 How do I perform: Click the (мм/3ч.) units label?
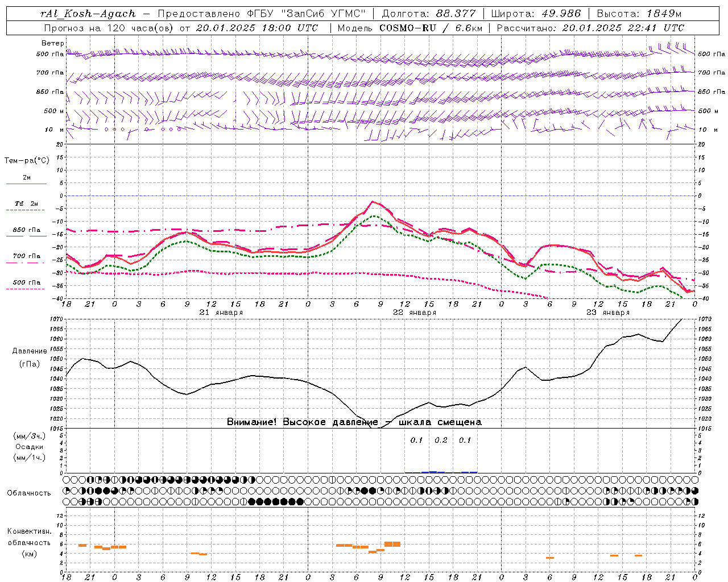(x=30, y=436)
